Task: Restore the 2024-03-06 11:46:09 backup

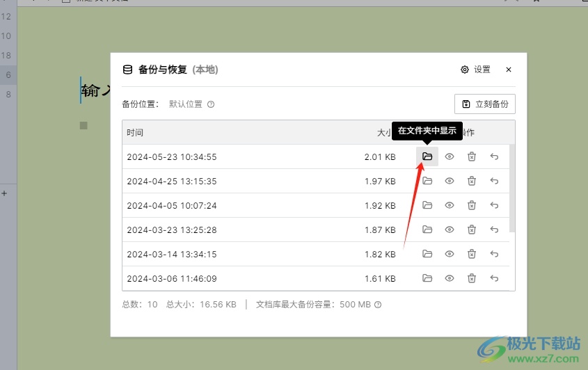Action: coord(494,278)
